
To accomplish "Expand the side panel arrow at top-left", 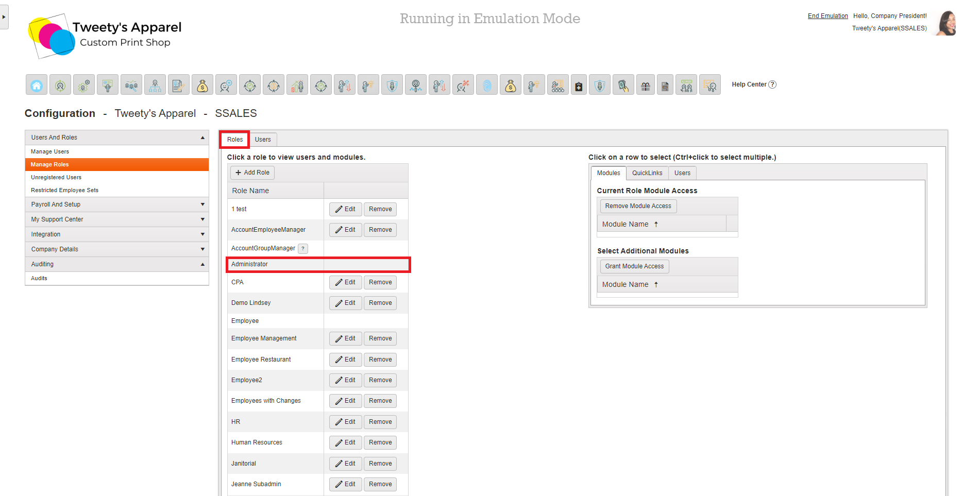I will (4, 17).
